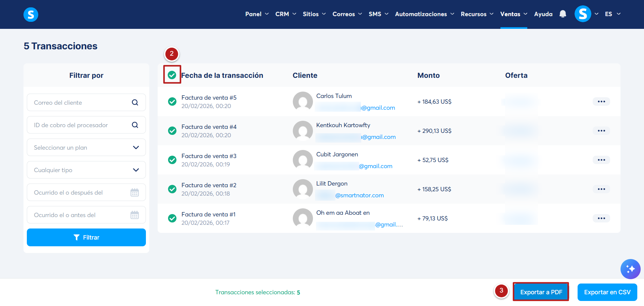
Task: Click Carlos Tulum's avatar
Action: 303,101
